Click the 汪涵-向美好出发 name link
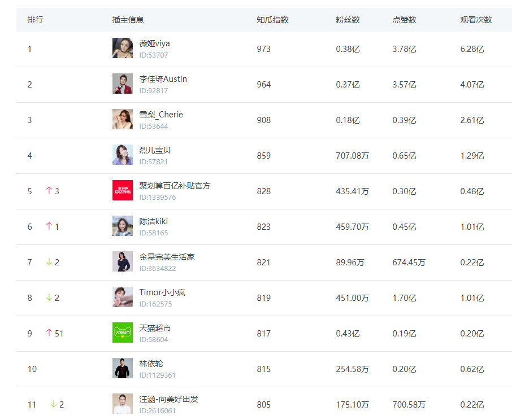The width and height of the screenshot is (512, 420). click(169, 399)
